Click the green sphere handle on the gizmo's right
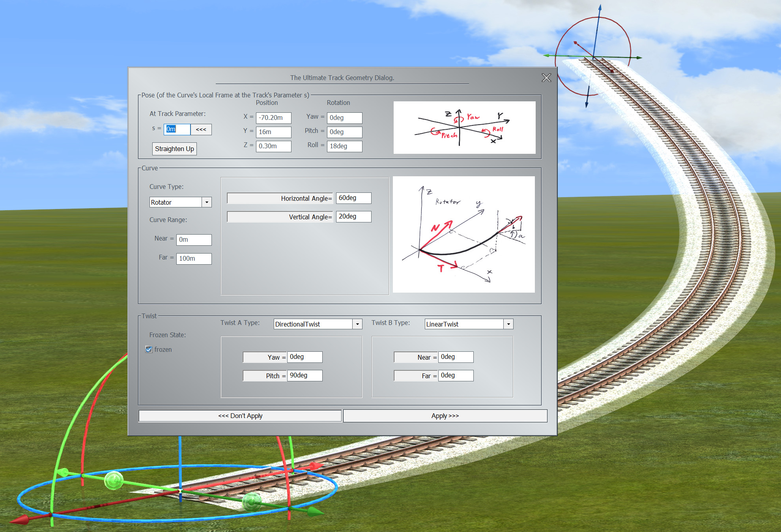 (251, 501)
